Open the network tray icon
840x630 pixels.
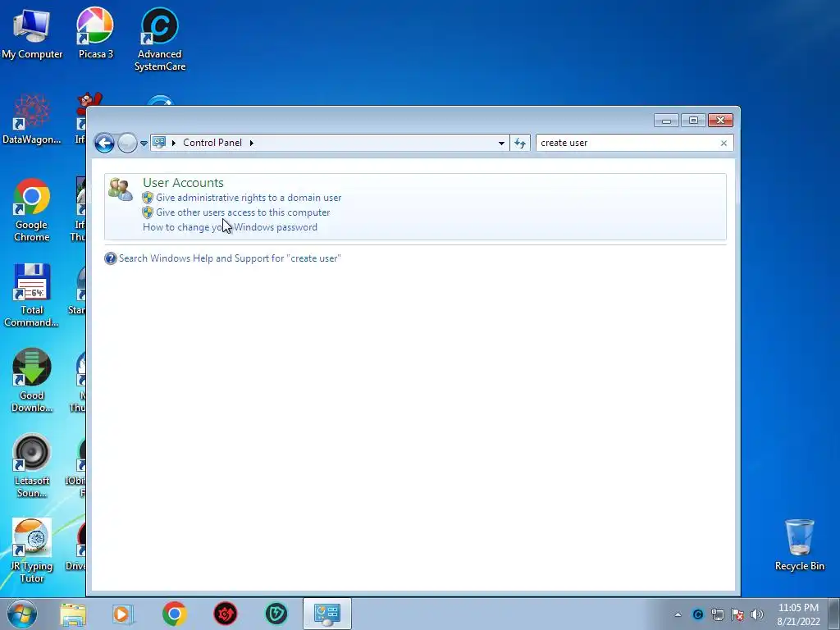pos(717,614)
